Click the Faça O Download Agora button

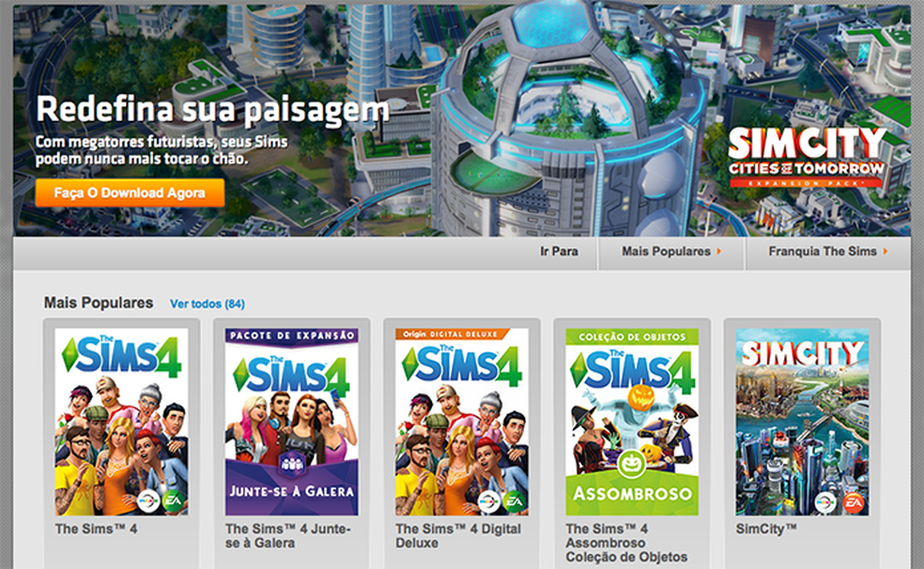point(130,193)
